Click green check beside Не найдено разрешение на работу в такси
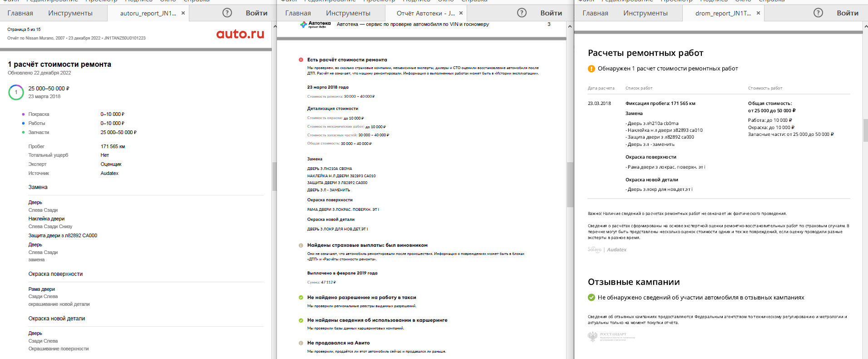868x359 pixels. coord(301,298)
